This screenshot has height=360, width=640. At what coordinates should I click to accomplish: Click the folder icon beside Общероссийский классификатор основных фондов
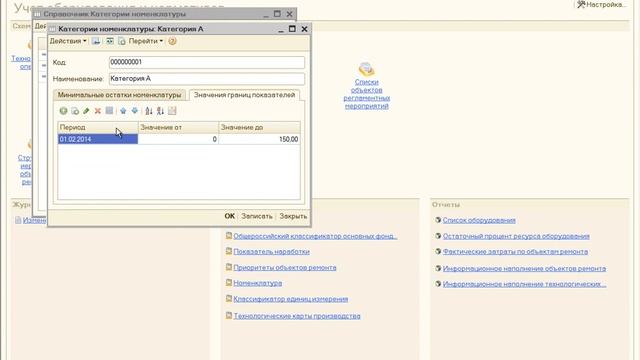coord(229,236)
